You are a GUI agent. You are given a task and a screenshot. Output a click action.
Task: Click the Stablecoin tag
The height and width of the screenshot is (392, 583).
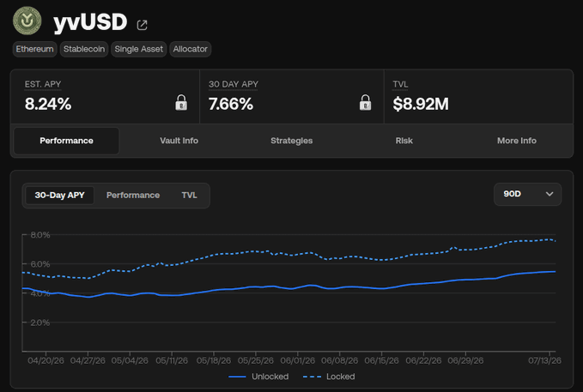[x=84, y=49]
